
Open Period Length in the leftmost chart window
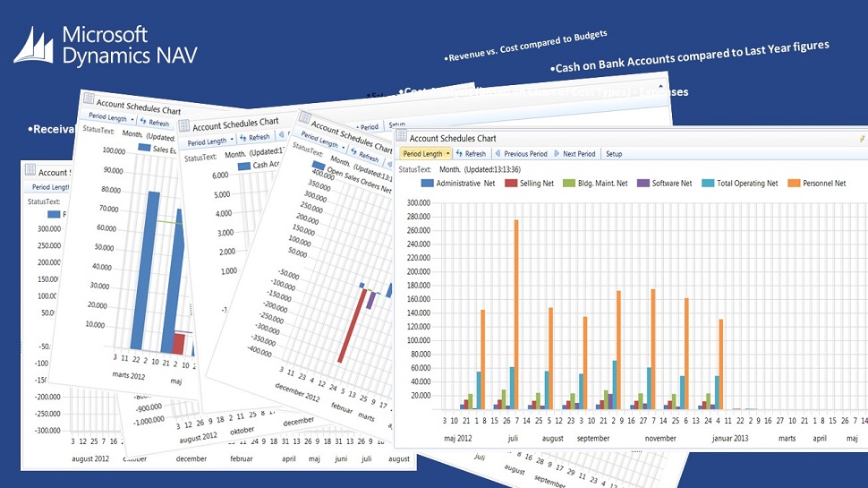50,187
